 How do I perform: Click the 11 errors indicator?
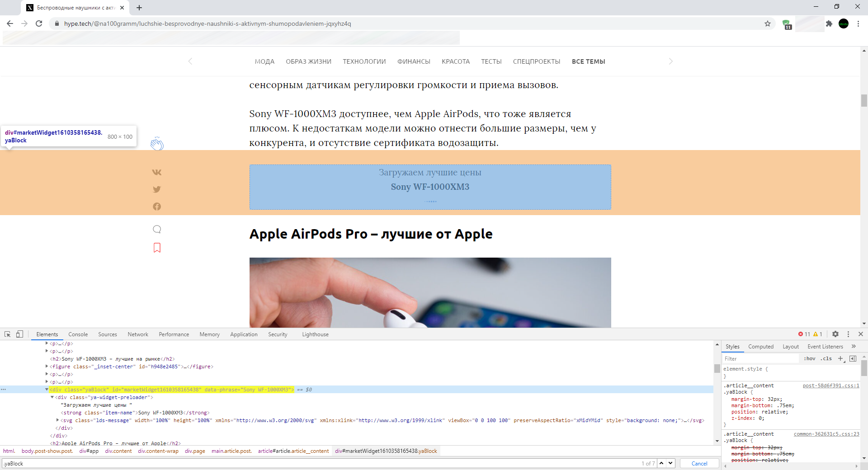pos(804,334)
